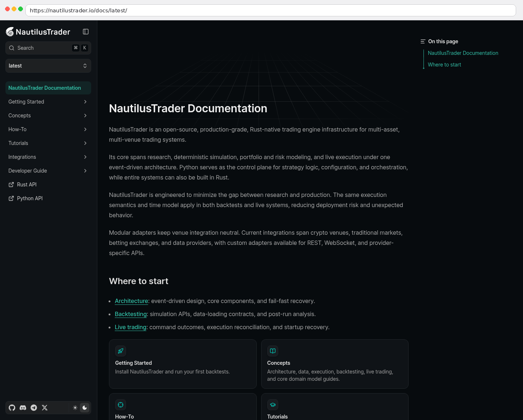Open the GitHub repository icon

click(x=12, y=408)
